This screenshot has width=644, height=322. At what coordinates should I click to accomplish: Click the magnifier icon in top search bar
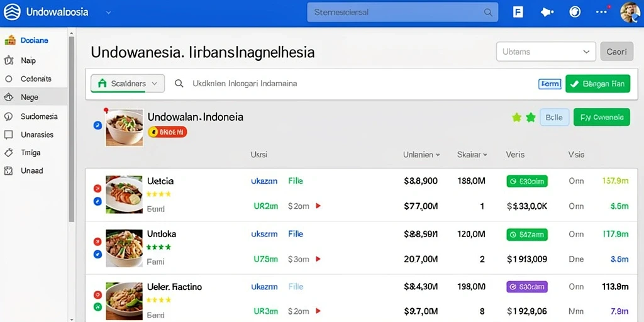[x=488, y=13]
